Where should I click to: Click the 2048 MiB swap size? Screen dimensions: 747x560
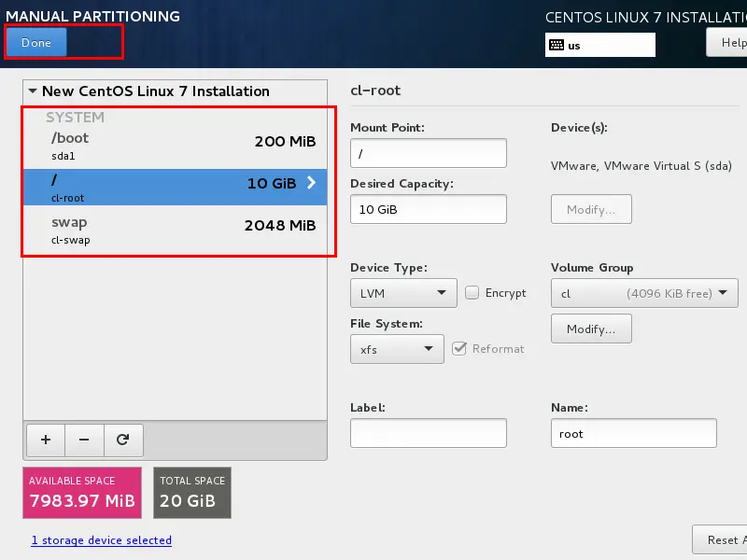click(280, 225)
